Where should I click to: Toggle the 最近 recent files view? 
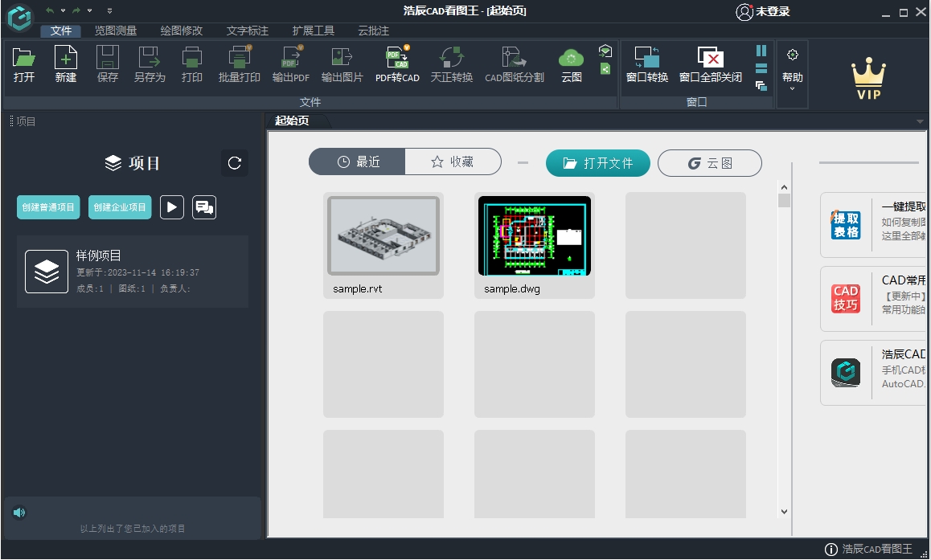tap(357, 161)
